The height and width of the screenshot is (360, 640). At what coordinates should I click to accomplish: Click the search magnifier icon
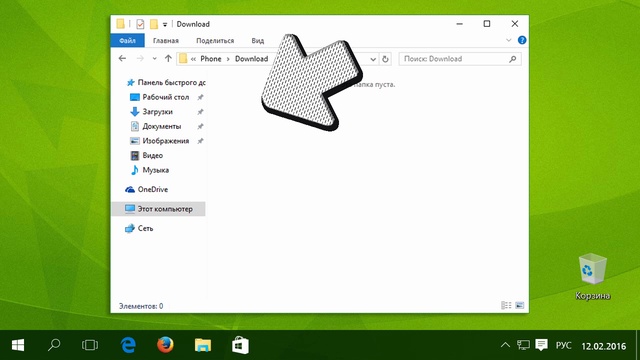click(513, 59)
